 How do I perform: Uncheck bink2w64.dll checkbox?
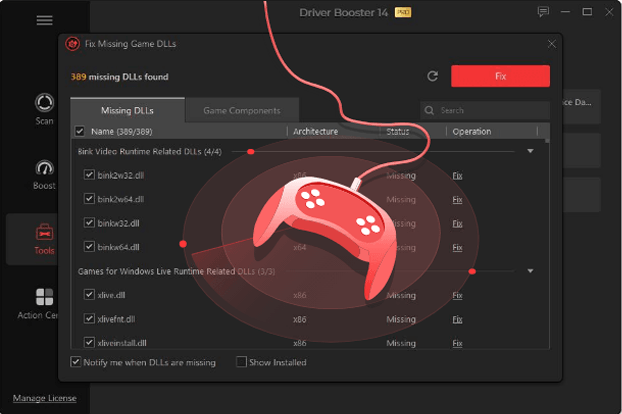click(89, 198)
